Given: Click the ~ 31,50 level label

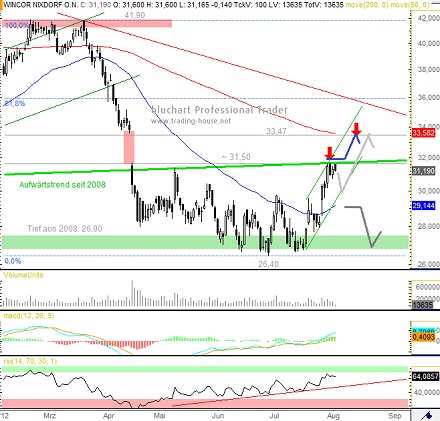Looking at the screenshot, I should 236,157.
